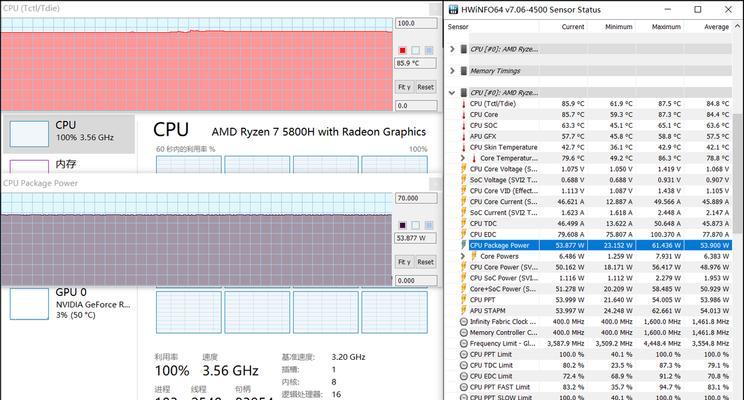Screen dimensions: 744x400
Task: Click the 0.0 minimum field in Tctl/Tdie graph
Action: point(416,105)
